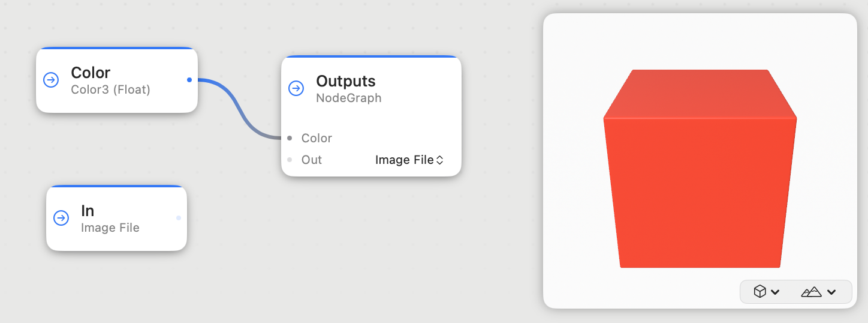Open the Image File type dropdown

(x=409, y=160)
